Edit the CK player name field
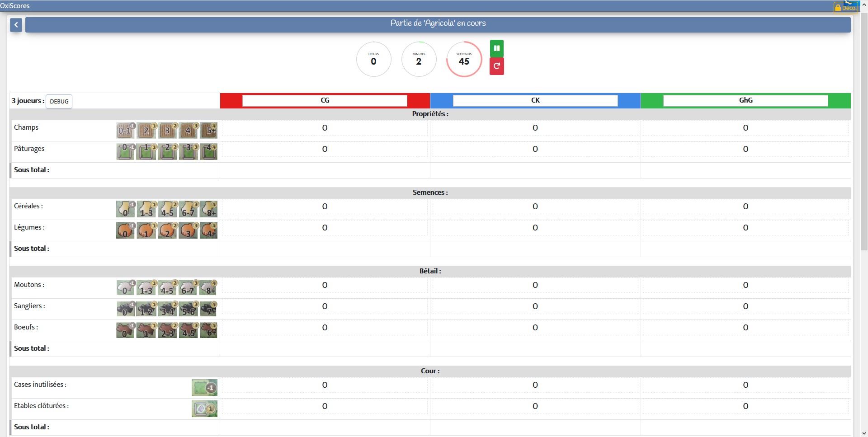868x437 pixels. [535, 100]
